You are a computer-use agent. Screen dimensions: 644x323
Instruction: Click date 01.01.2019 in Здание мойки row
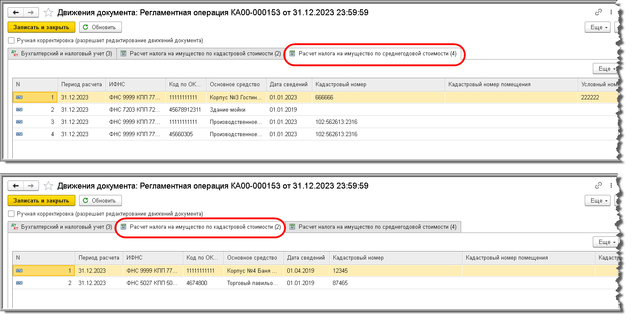click(x=289, y=109)
